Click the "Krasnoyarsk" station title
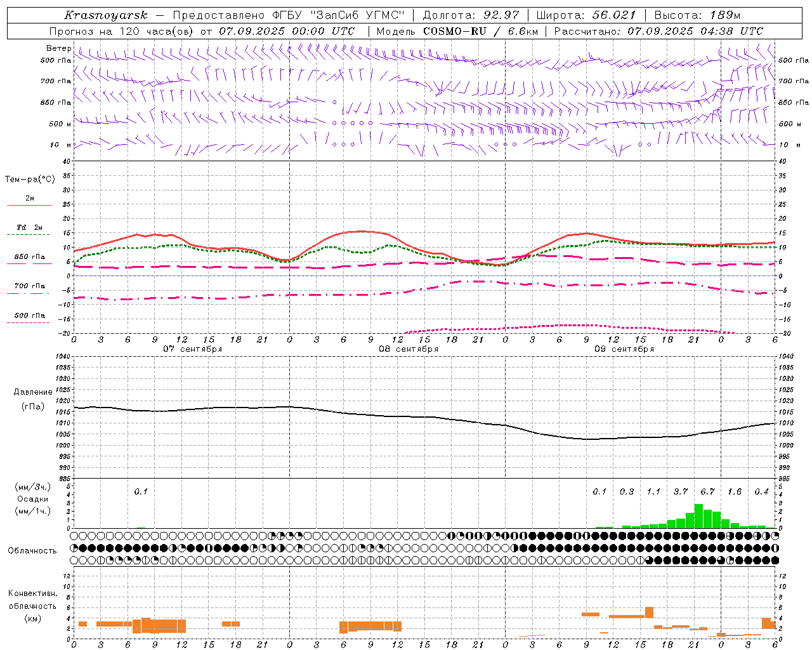812x650 pixels. pyautogui.click(x=105, y=15)
